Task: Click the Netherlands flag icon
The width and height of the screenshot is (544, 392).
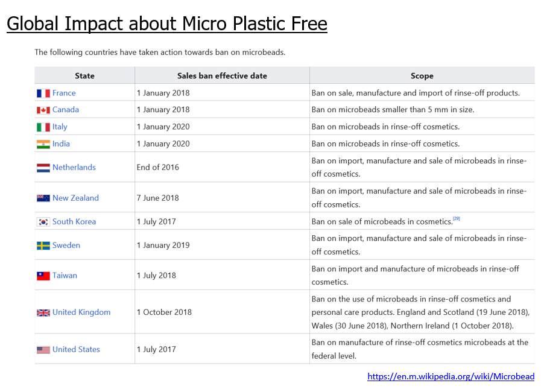Action: [x=43, y=168]
